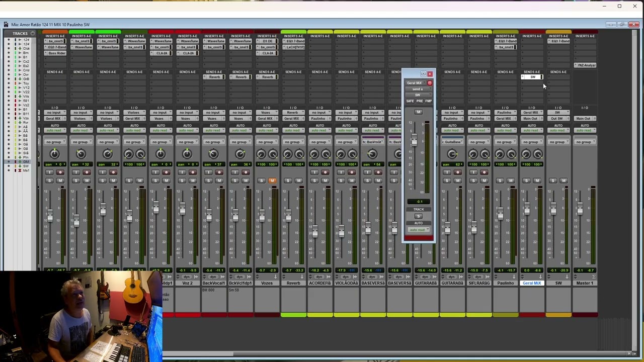This screenshot has width=644, height=362.
Task: Open Geral MIX track selector in send window
Action: tap(415, 83)
